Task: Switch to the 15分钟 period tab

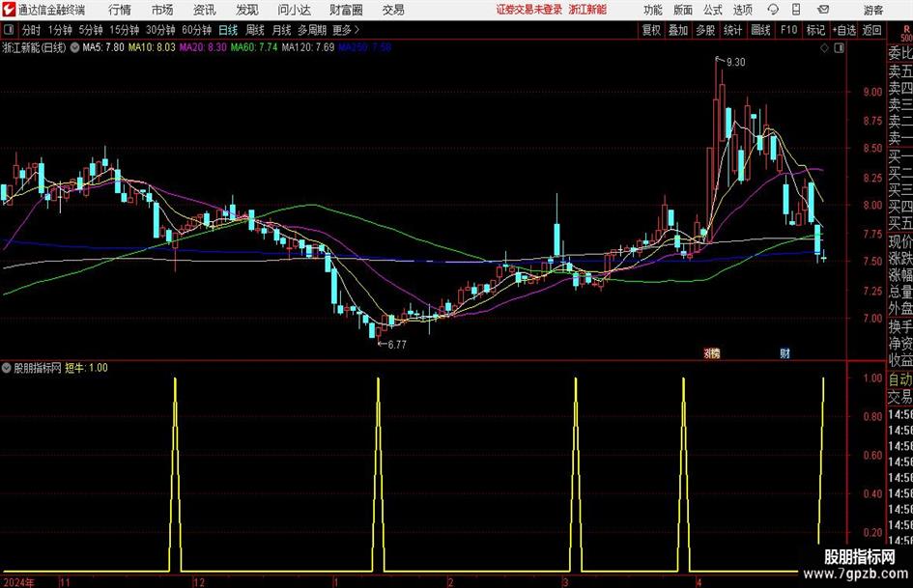Action: (124, 30)
